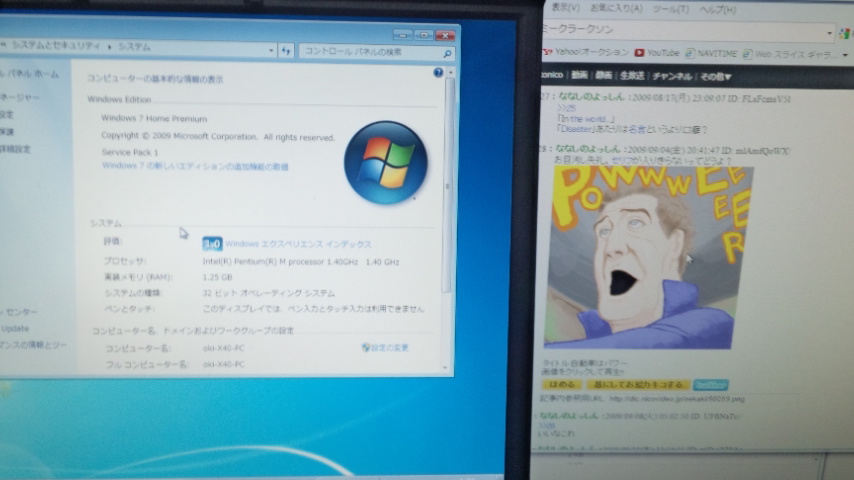Close the System window
The image size is (854, 480).
click(445, 36)
